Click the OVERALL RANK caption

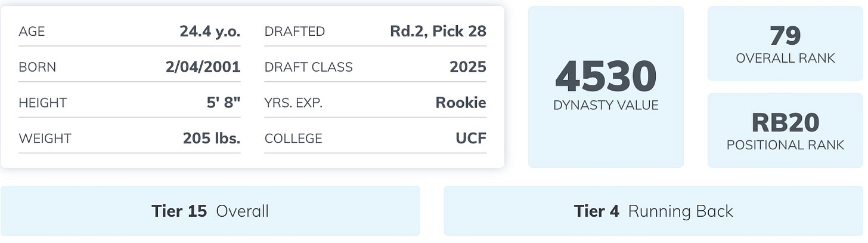coord(785,58)
